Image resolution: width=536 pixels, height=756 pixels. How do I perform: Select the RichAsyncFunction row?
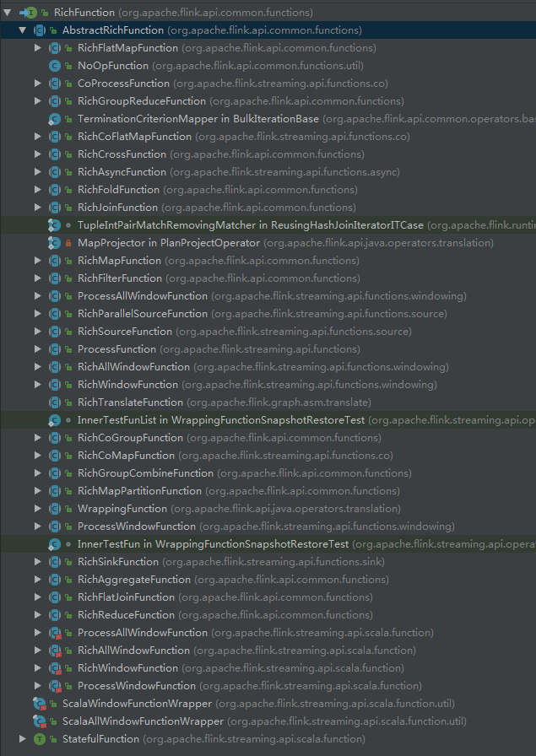pyautogui.click(x=268, y=171)
